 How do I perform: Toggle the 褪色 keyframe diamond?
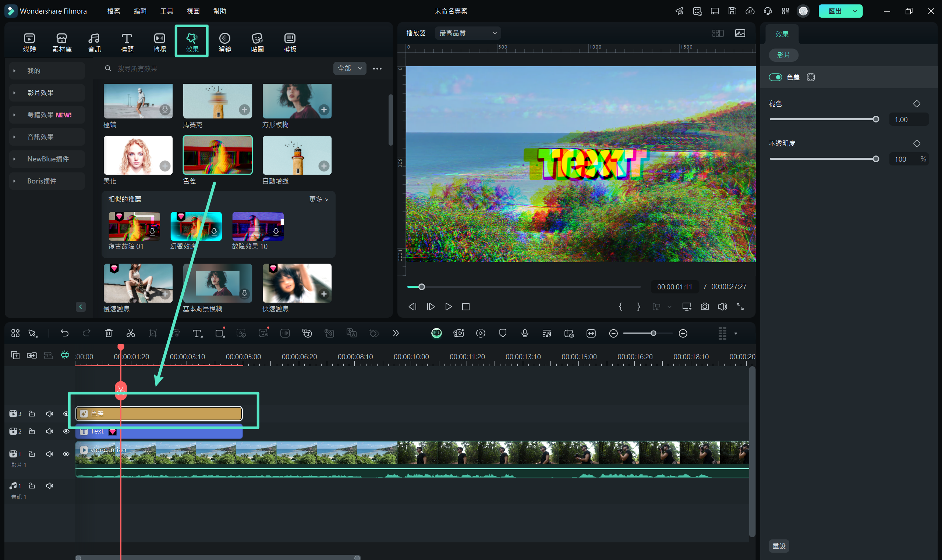917,104
